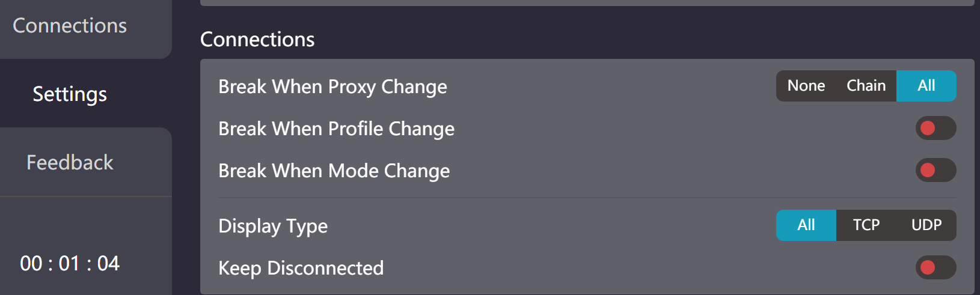Set Break When Proxy Change to Chain
Image resolution: width=980 pixels, height=295 pixels.
pyautogui.click(x=866, y=86)
